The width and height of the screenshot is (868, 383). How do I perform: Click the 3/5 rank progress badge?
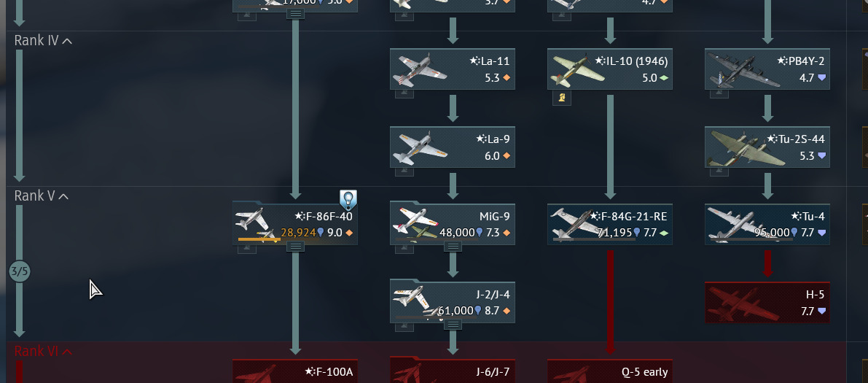coord(20,271)
